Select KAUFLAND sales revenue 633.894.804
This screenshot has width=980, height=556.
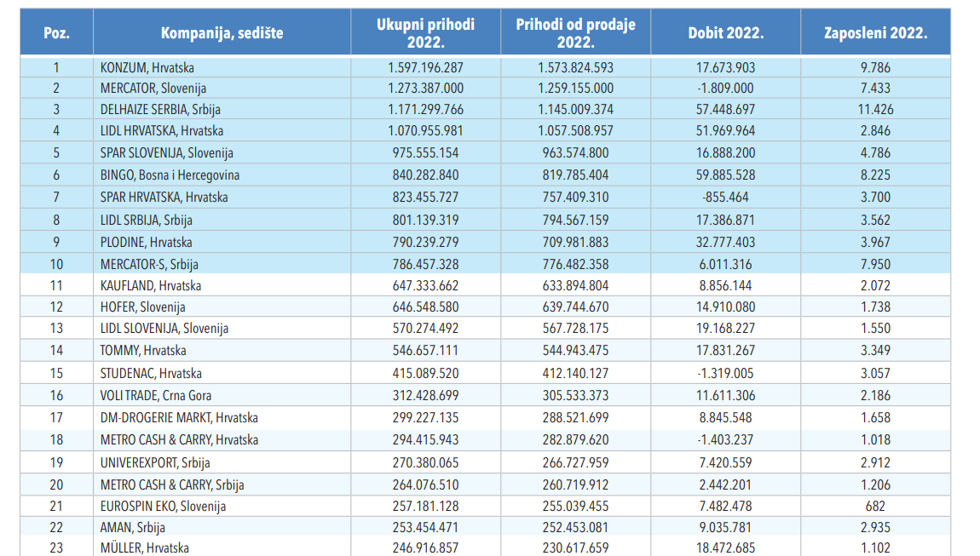(575, 285)
